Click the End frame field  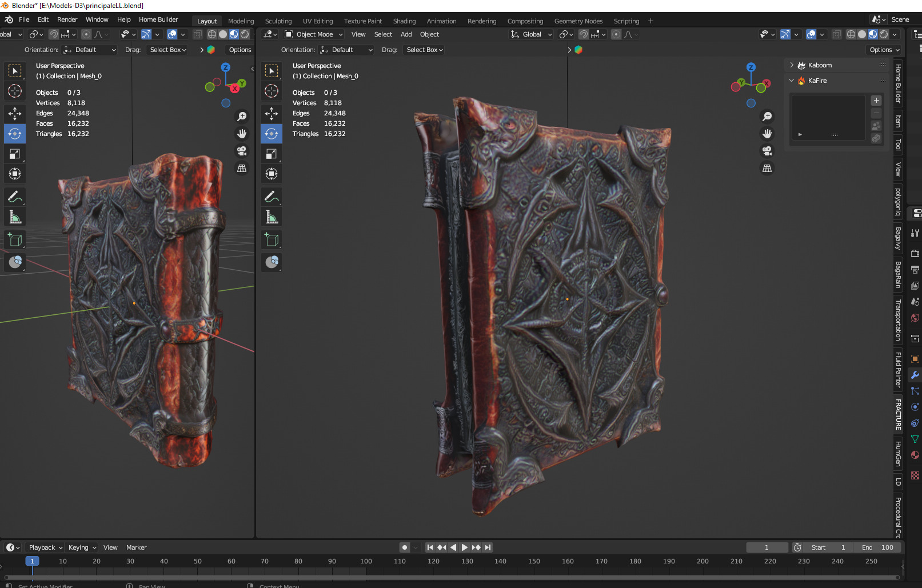[878, 547]
